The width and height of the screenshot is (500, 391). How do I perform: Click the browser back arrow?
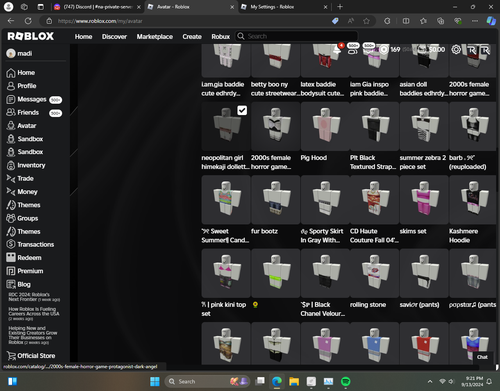pos(11,21)
